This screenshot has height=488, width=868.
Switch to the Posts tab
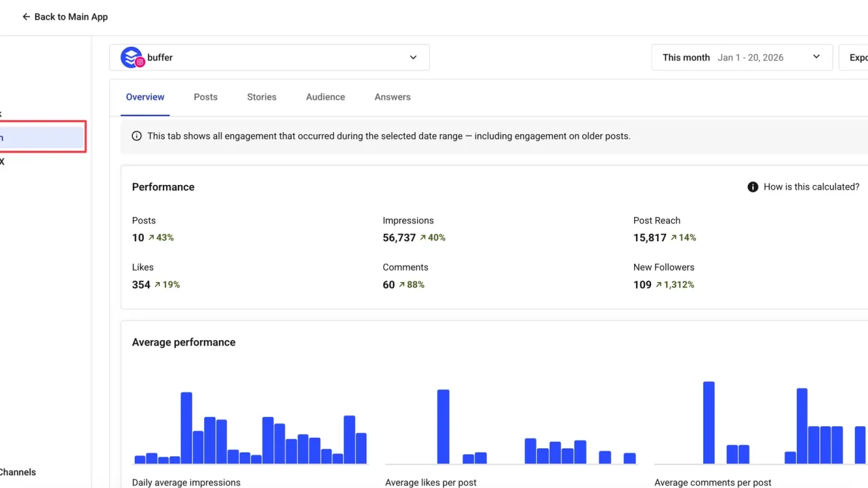[205, 97]
